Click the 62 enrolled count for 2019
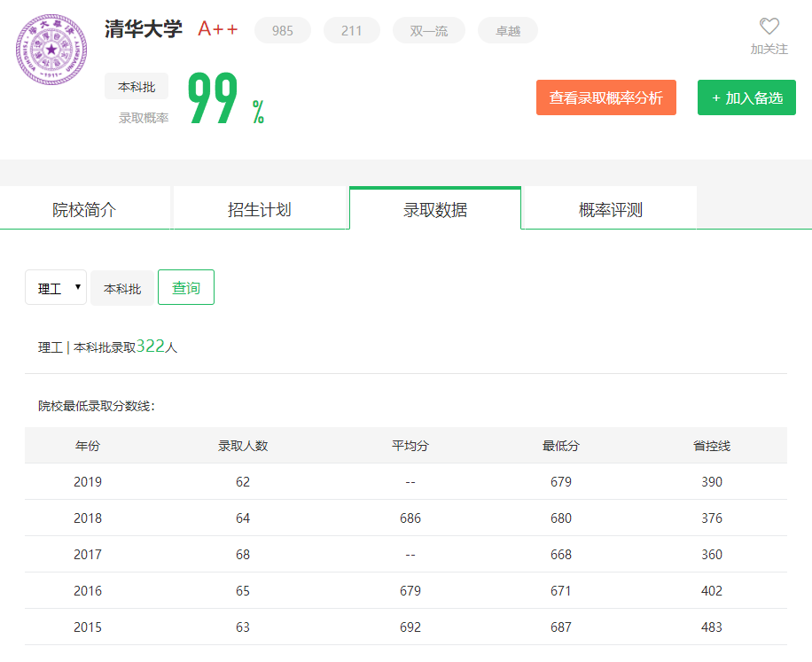Screen dimensions: 812x662 tap(243, 482)
